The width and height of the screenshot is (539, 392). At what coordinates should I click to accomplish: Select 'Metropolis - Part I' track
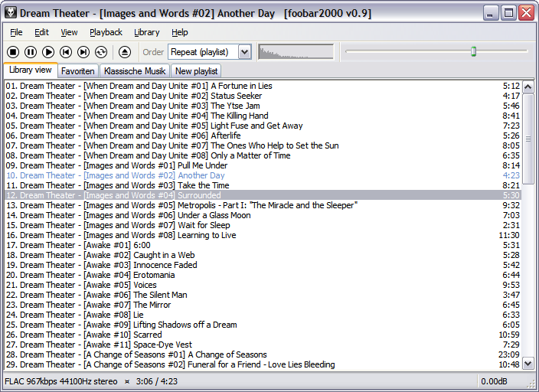[x=263, y=205]
